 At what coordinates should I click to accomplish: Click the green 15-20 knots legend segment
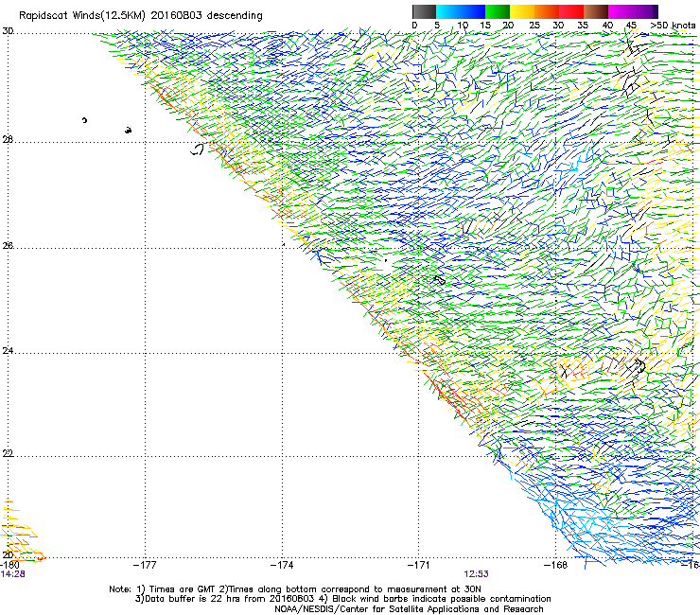coord(498,11)
